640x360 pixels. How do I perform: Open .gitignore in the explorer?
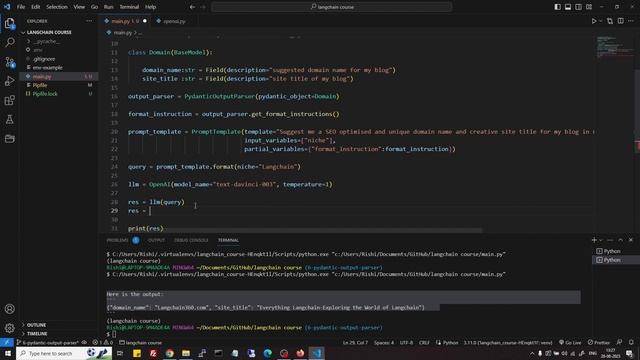(44, 59)
